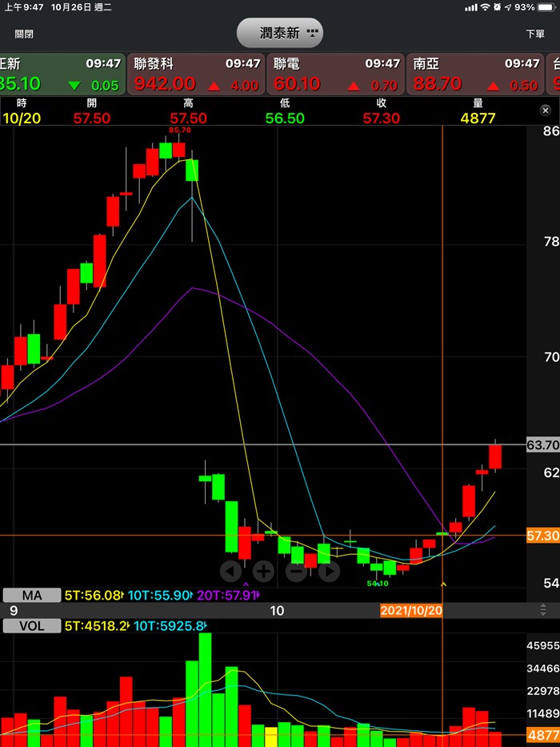Open the MA indicator selector
560x747 pixels.
click(32, 595)
